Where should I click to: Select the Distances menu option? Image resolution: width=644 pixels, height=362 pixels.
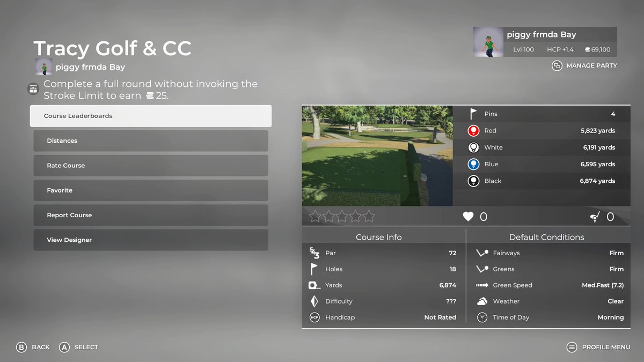(151, 141)
